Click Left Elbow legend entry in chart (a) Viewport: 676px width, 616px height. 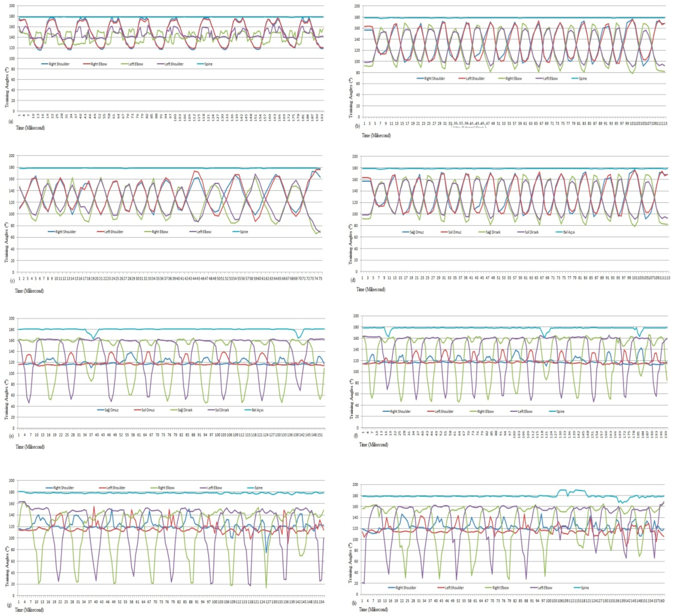coord(135,64)
